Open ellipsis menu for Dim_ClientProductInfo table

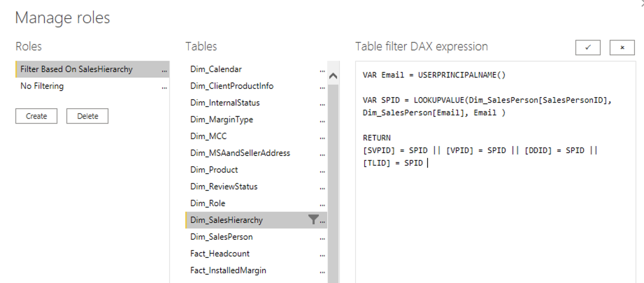pos(322,87)
